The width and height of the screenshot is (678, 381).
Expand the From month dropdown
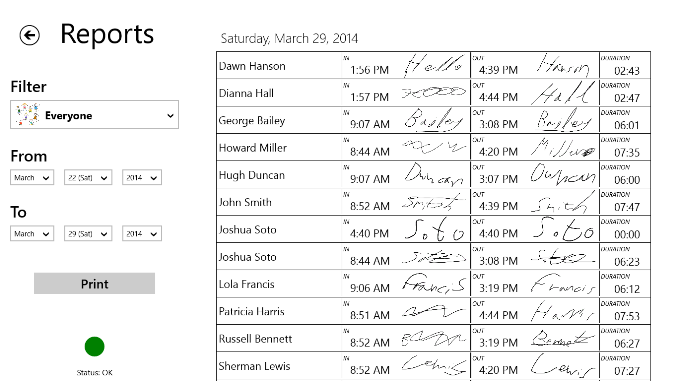pos(32,177)
